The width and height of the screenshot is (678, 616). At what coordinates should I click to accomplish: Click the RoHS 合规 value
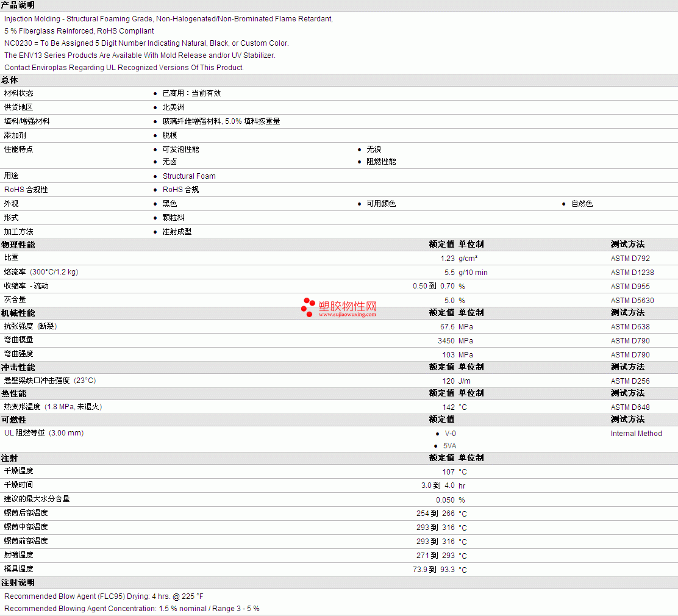pos(180,190)
